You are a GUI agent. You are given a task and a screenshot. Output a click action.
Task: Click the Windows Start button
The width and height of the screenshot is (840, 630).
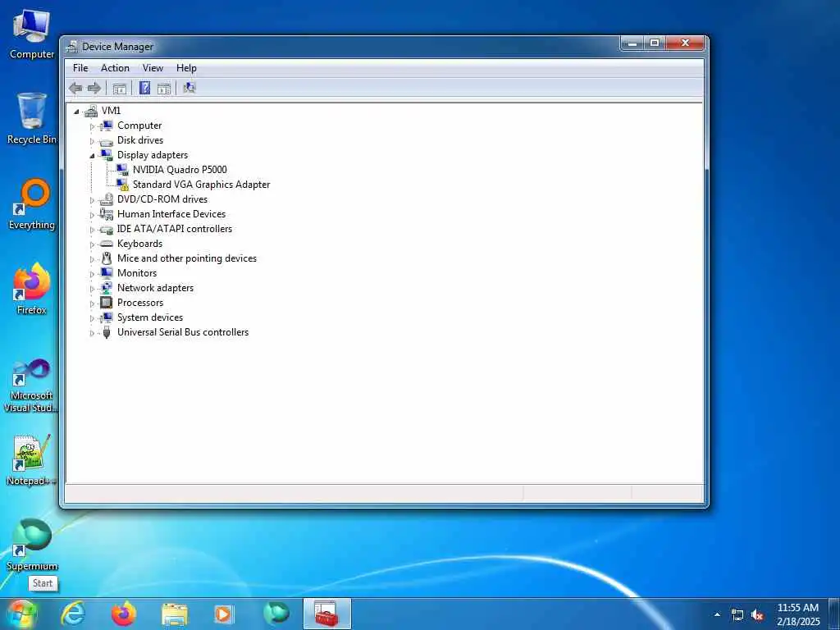point(21,614)
